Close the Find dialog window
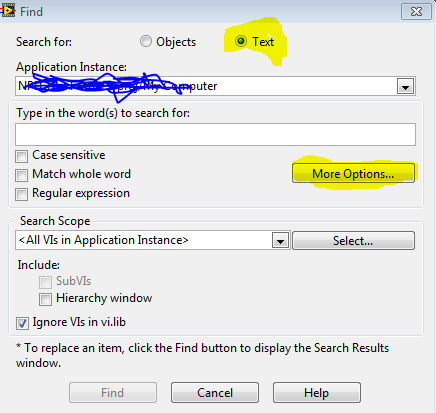The height and width of the screenshot is (413, 436). (416, 12)
